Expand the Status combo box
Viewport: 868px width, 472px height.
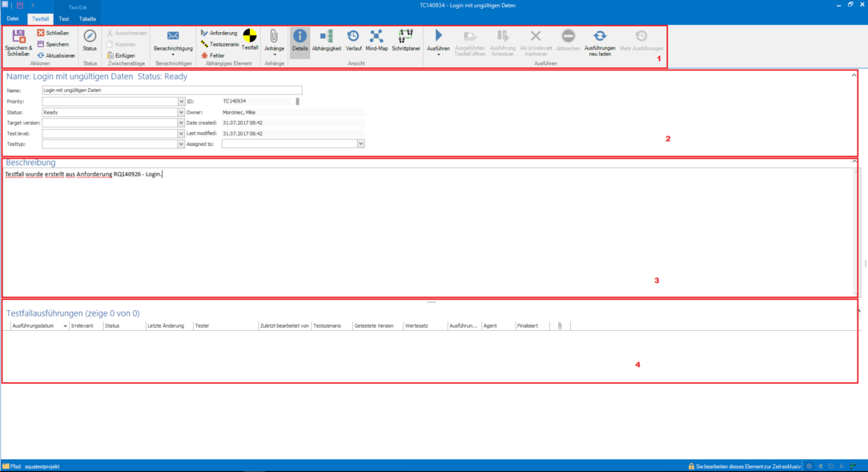click(x=182, y=113)
